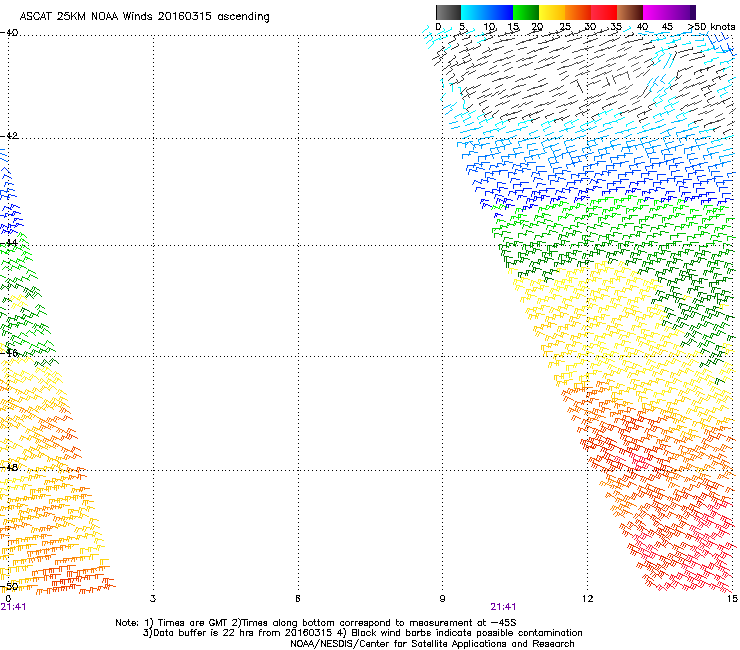
Task: Click the plot title 'ASCAT 25KM NOAA Winds 20160315 ascending'
Action: coord(144,17)
